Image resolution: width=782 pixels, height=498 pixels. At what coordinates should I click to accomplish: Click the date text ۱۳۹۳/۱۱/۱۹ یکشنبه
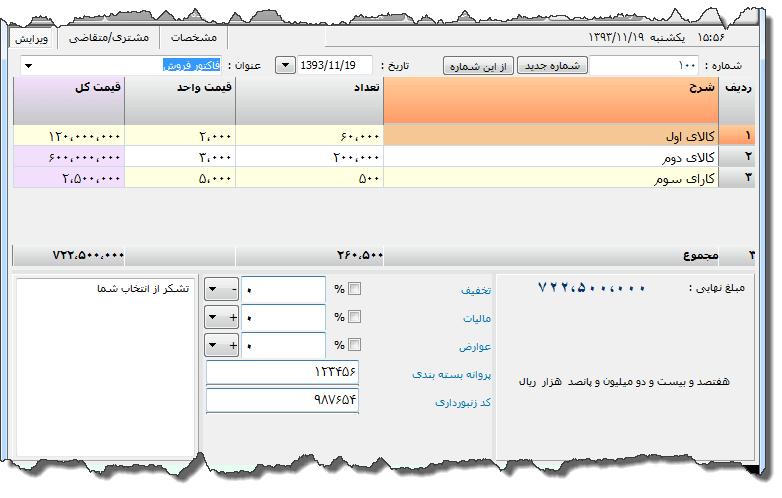pos(636,37)
